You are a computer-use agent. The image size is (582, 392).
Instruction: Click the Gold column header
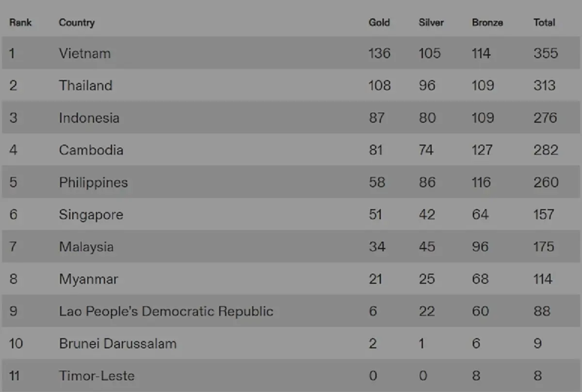pos(379,22)
